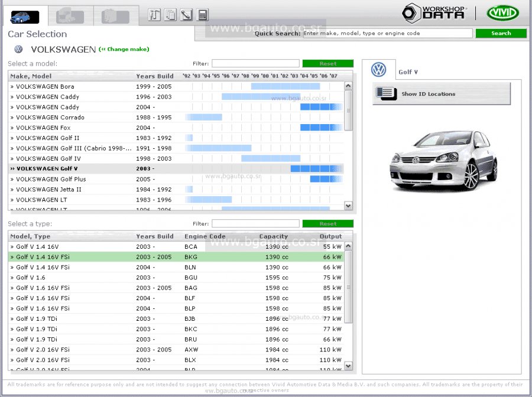Choose Golf V 1.6 16V FSi BLP
This screenshot has height=397, width=532.
point(176,308)
